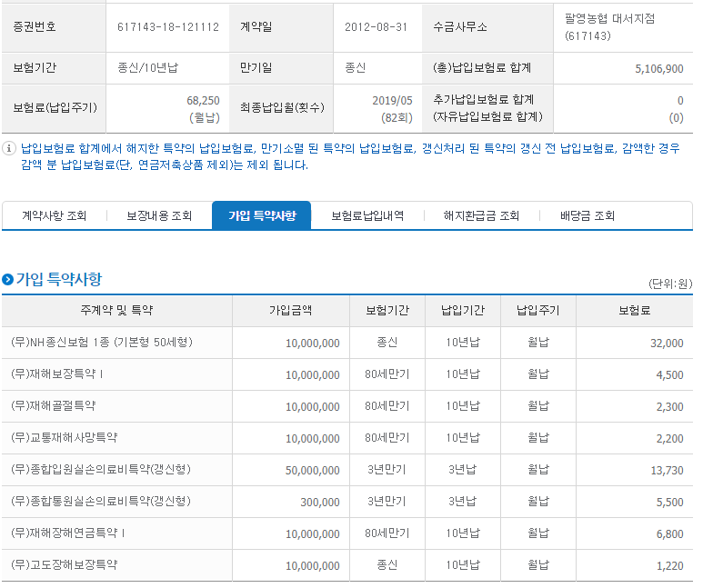
Task: Select the (무)NH종신보험 1종 row
Action: [x=347, y=343]
